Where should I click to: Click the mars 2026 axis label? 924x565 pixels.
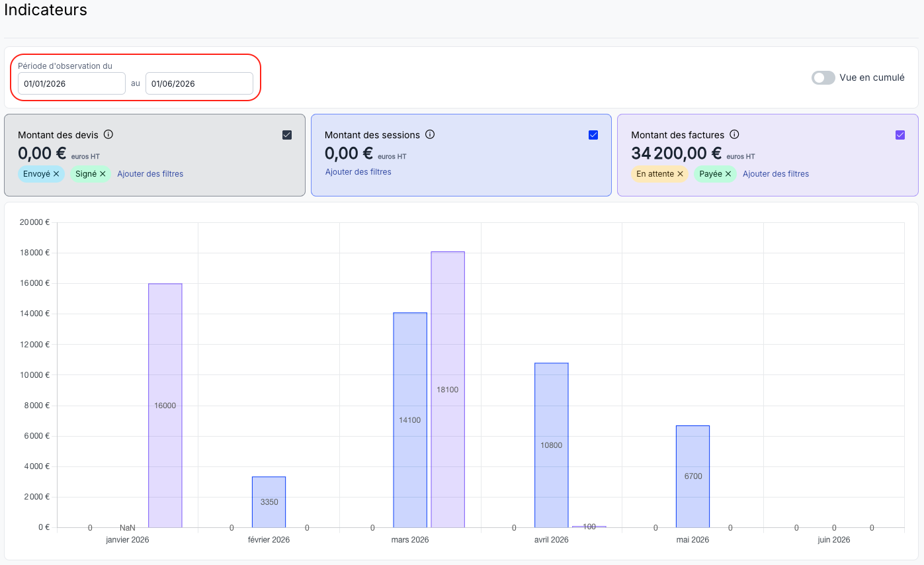[x=410, y=540]
